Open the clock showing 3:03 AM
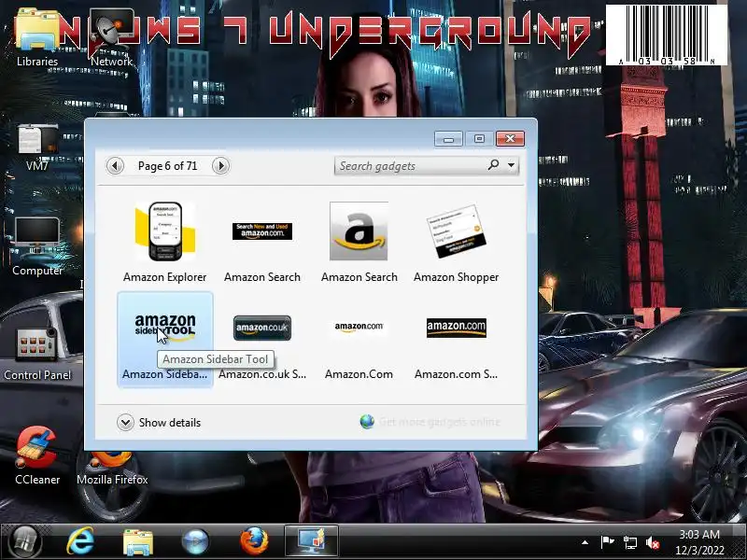The height and width of the screenshot is (560, 747). 699,542
